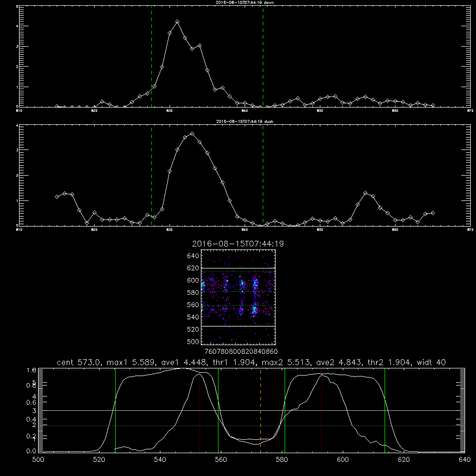Viewport: 476px width, 476px height.
Task: Click the solid green line near 614 in bottom plot
Action: tap(385, 410)
